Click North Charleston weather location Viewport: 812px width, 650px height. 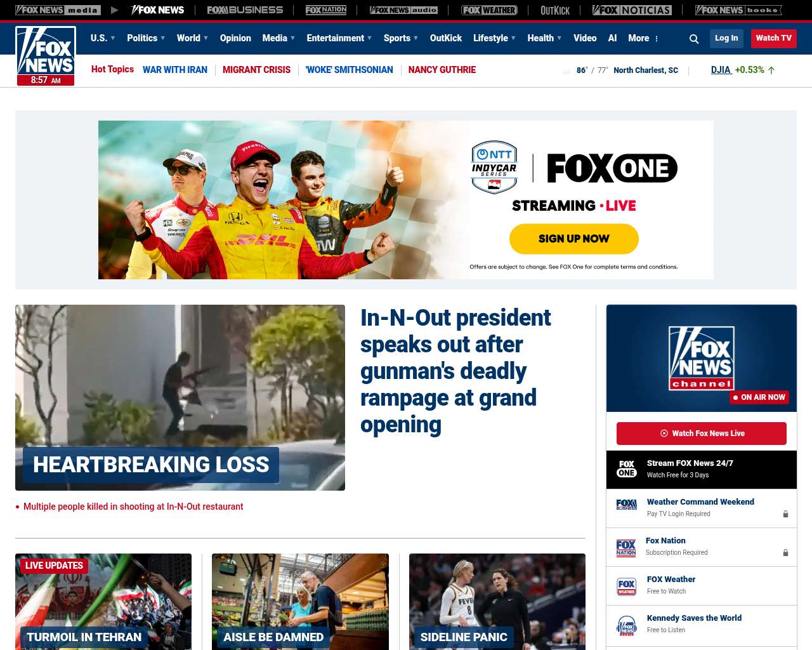tap(646, 70)
